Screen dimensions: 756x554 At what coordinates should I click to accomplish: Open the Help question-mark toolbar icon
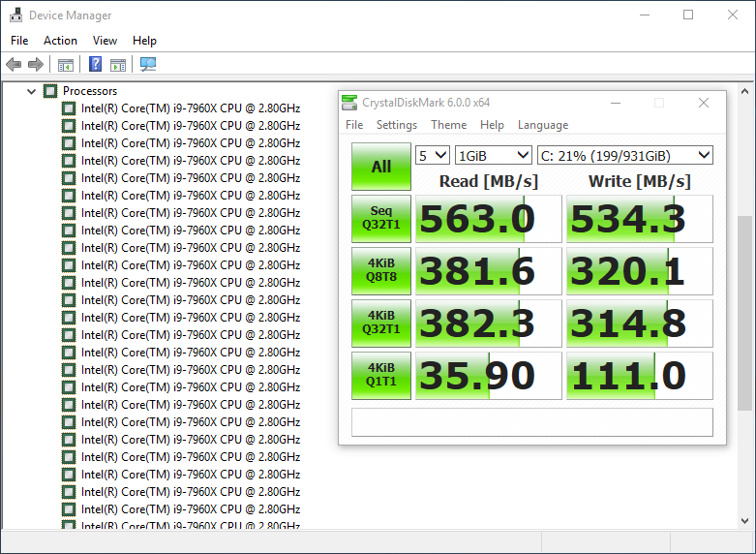96,64
